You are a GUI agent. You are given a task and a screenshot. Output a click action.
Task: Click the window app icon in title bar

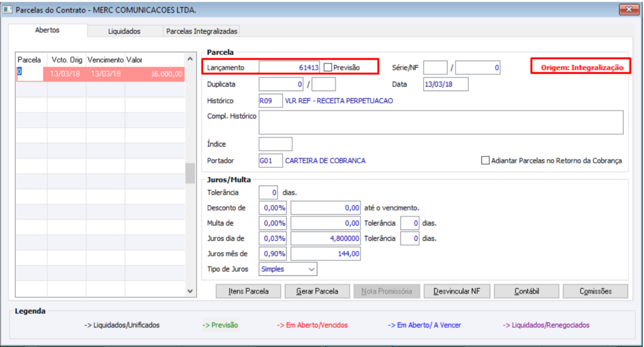(x=8, y=9)
